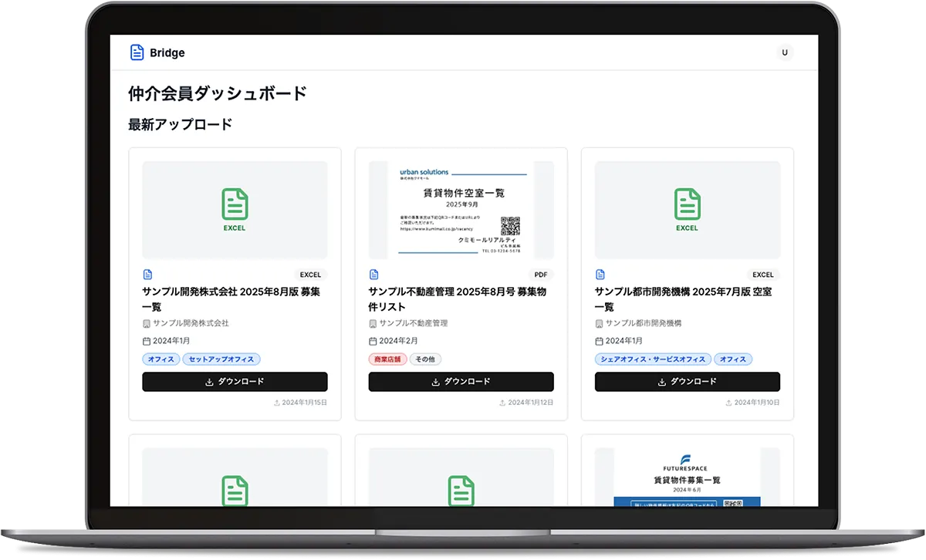Open the urban solutions PDF preview thumbnail
This screenshot has width=926, height=560.
pos(461,210)
